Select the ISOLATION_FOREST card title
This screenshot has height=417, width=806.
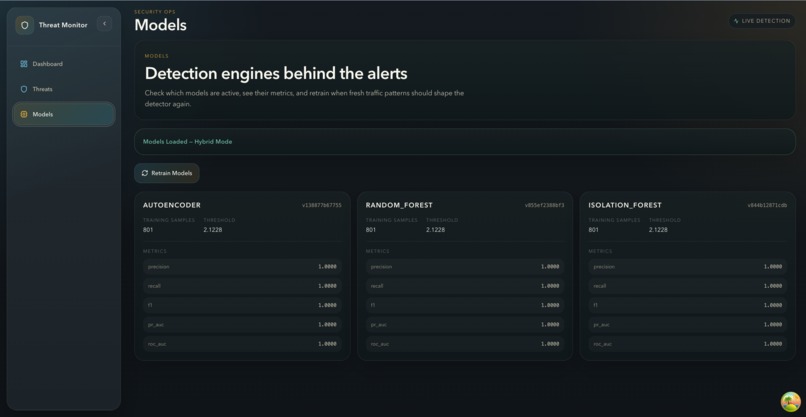click(x=625, y=205)
